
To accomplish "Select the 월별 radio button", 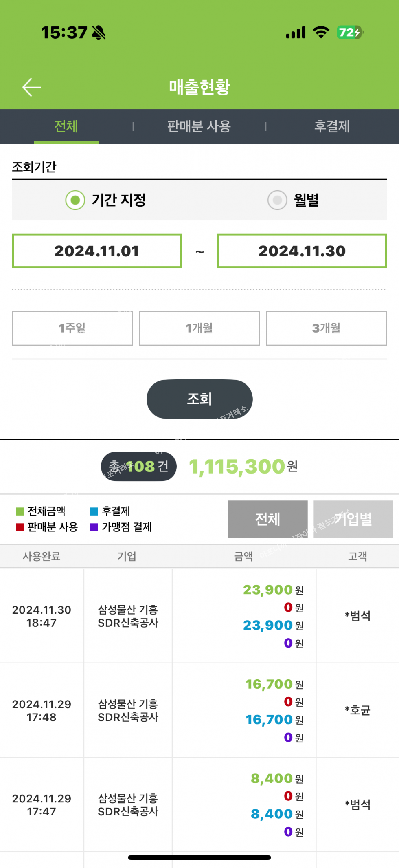I will click(277, 200).
